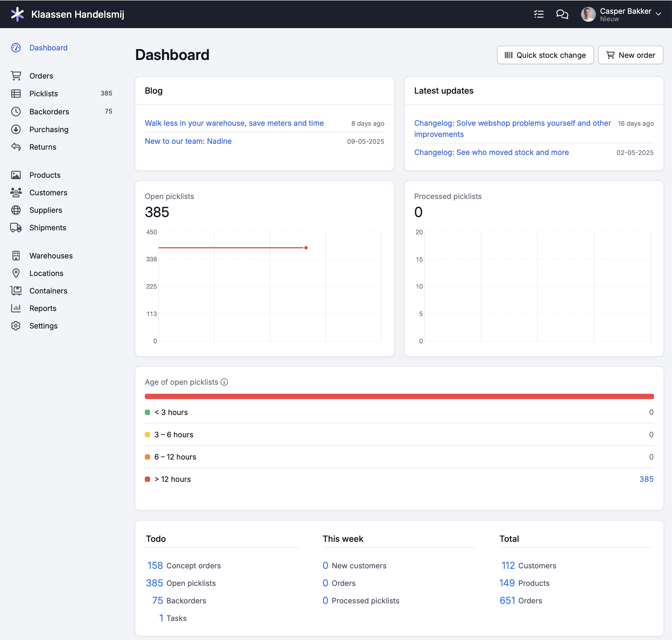The width and height of the screenshot is (672, 640).
Task: Click the red data point on Open picklists chart
Action: 306,248
